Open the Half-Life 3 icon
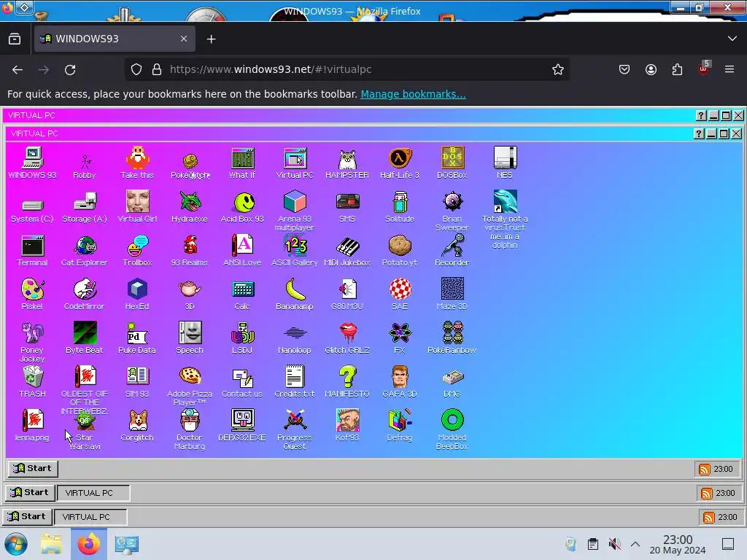The height and width of the screenshot is (560, 747). [400, 163]
